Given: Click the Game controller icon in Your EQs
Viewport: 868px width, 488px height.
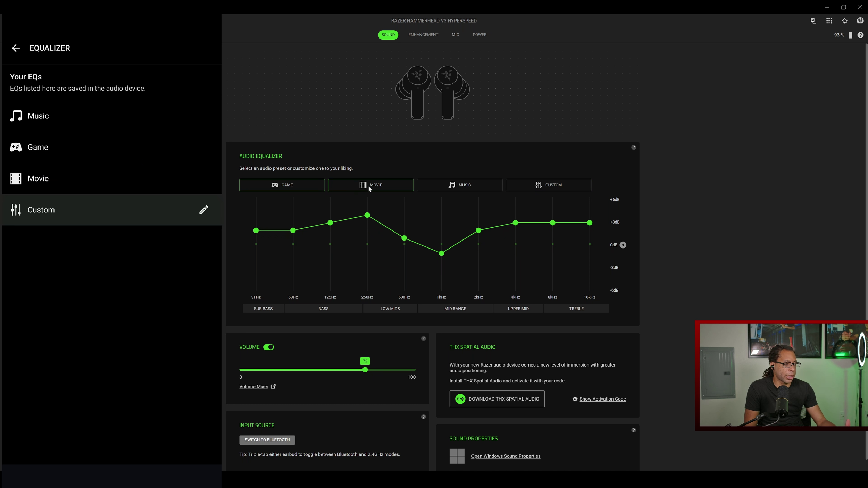Looking at the screenshot, I should pos(16,147).
